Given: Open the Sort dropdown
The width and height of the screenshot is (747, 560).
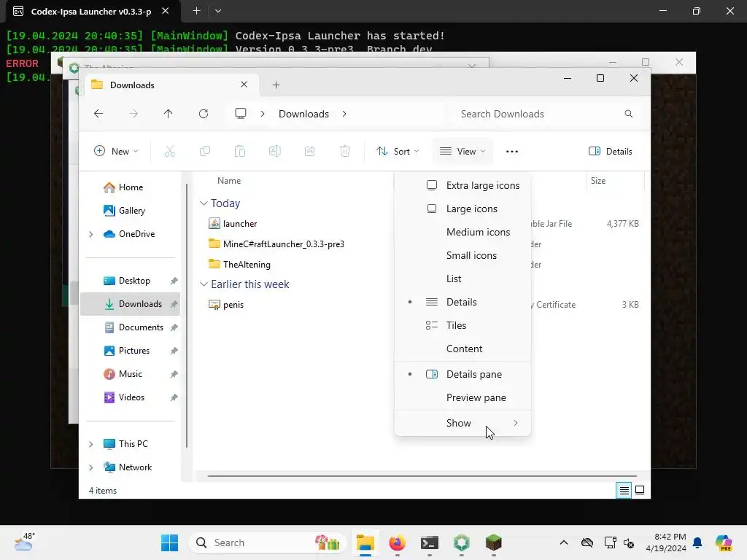Looking at the screenshot, I should coord(398,152).
